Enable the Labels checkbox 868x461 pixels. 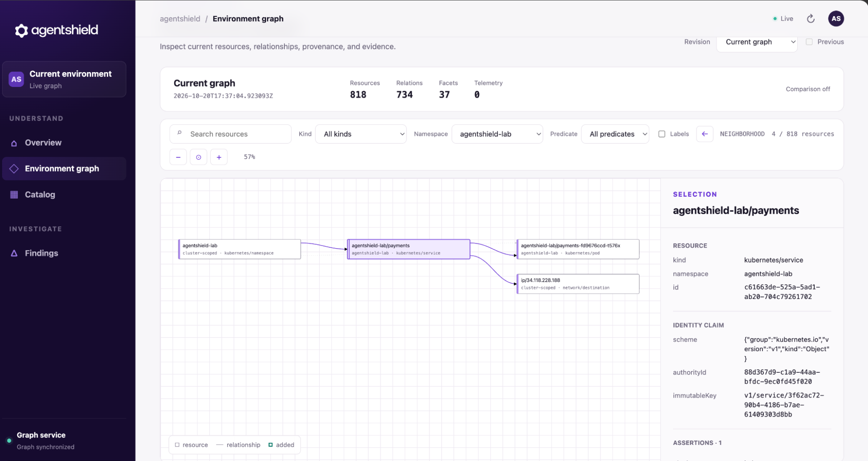661,134
